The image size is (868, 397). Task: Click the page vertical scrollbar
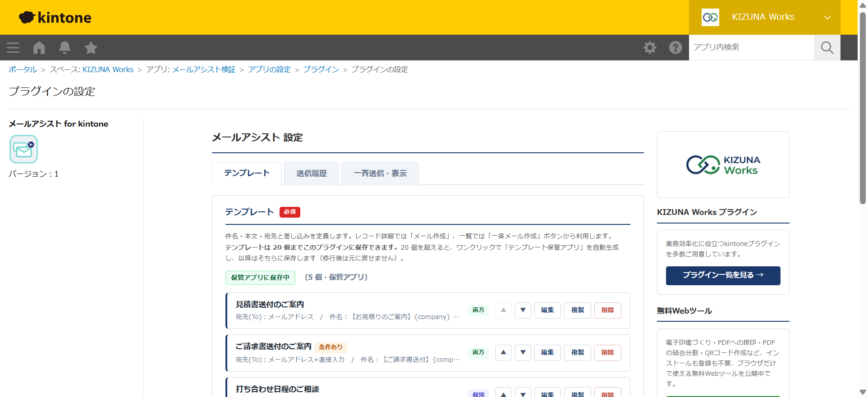(863, 108)
